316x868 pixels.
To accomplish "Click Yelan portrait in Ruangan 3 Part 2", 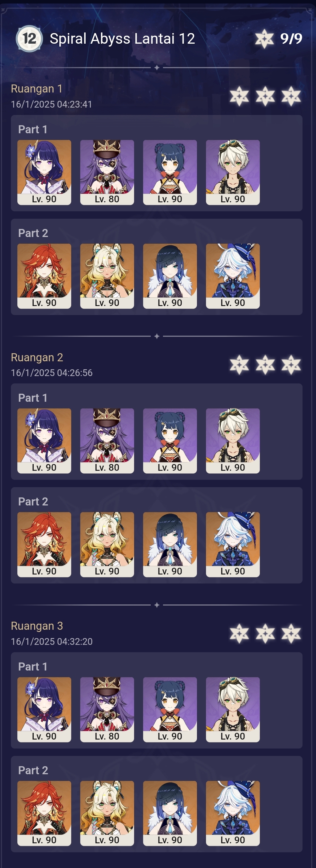I will (x=170, y=813).
